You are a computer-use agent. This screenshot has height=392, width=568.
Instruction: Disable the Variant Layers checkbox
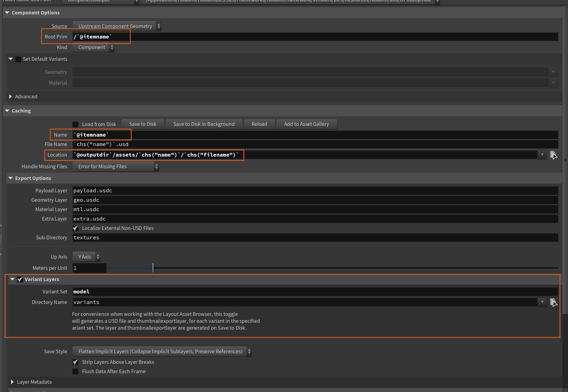pyautogui.click(x=20, y=279)
